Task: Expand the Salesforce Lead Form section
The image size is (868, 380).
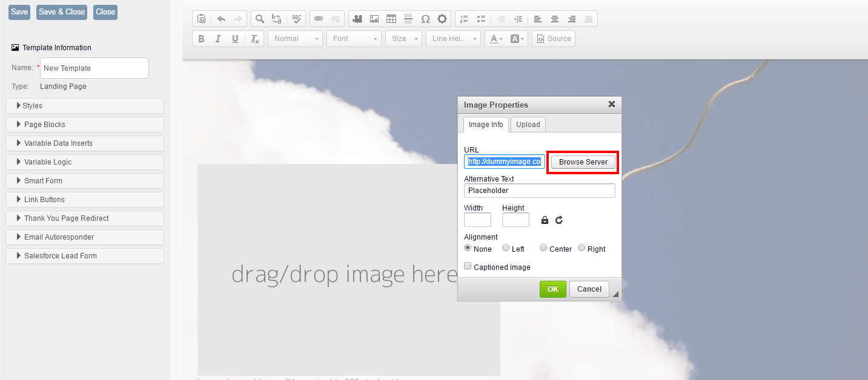Action: tap(85, 256)
